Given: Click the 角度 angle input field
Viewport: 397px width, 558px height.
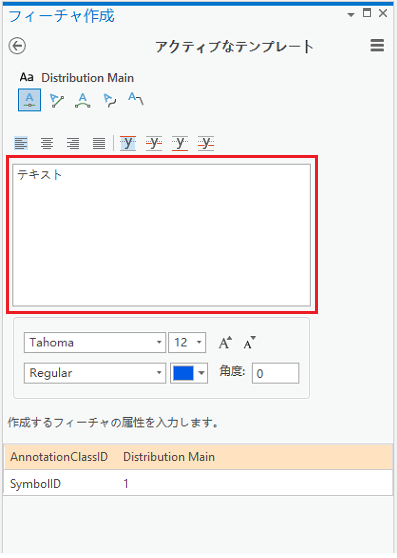Looking at the screenshot, I should click(x=276, y=373).
